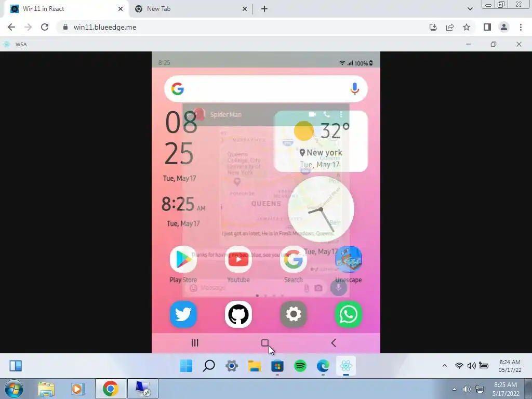Image resolution: width=532 pixels, height=399 pixels.
Task: Open Microsoft Edge in Win11 taskbar
Action: (323, 366)
